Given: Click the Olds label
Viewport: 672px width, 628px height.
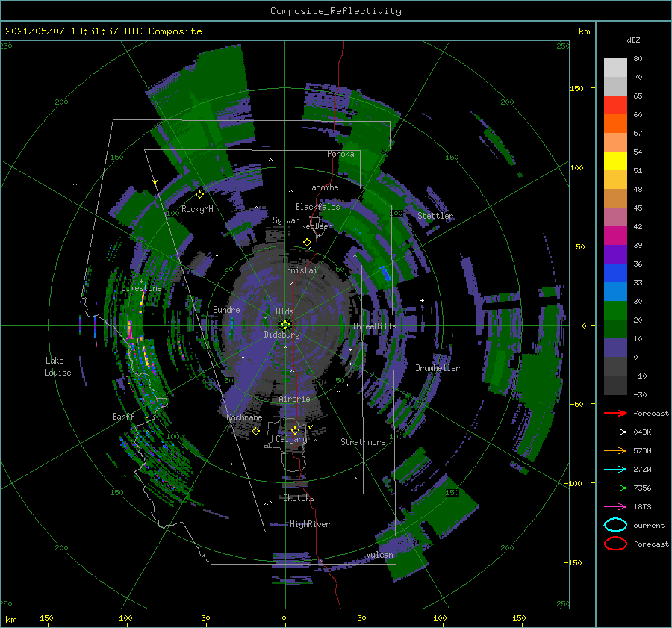Looking at the screenshot, I should click(284, 311).
